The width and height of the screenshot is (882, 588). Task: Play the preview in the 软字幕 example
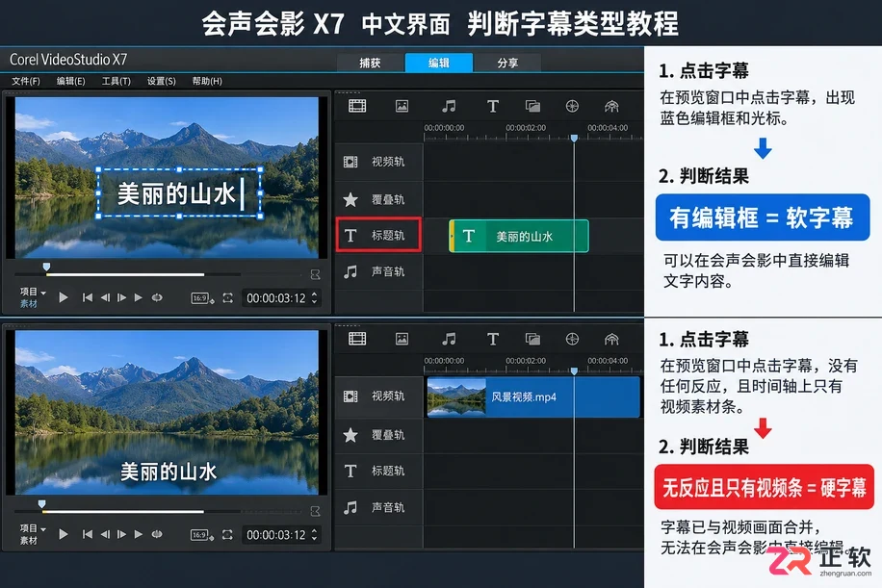coord(64,297)
